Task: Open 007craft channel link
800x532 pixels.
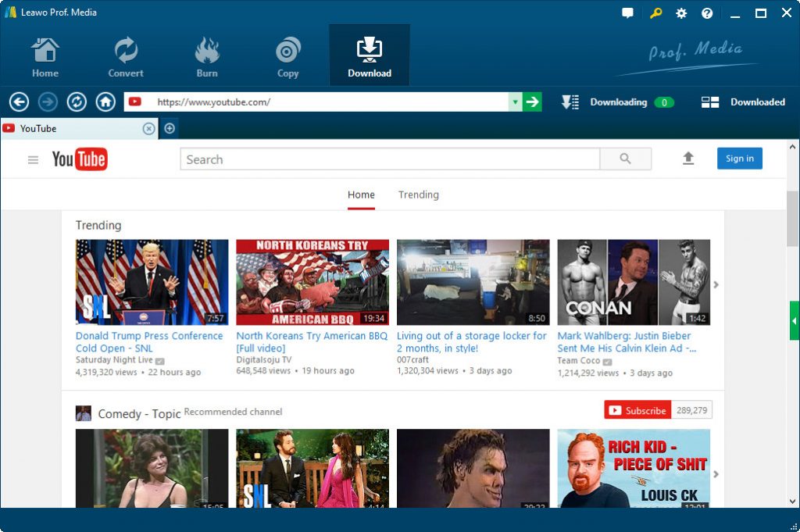Action: coord(412,359)
